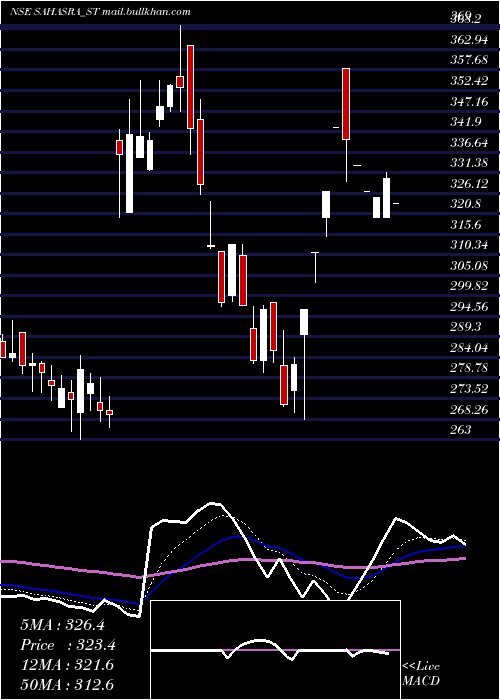The height and width of the screenshot is (700, 500).
Task: Click the tallest red candle near 362
Action: pos(191,87)
